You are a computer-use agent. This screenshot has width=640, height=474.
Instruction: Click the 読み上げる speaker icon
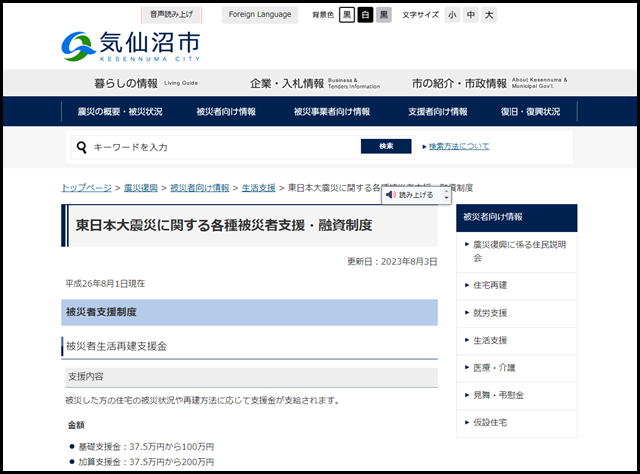pyautogui.click(x=391, y=195)
